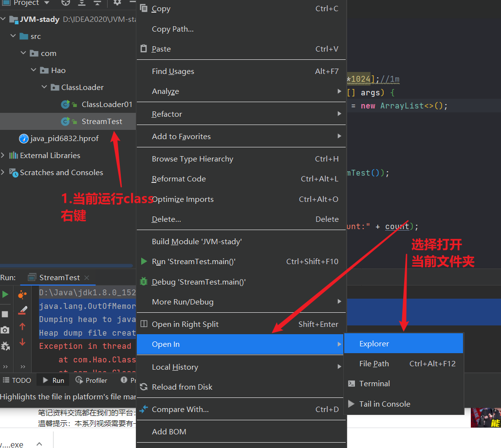This screenshot has width=501, height=448.
Task: Select ClassLoader01 class in tree
Action: point(107,105)
